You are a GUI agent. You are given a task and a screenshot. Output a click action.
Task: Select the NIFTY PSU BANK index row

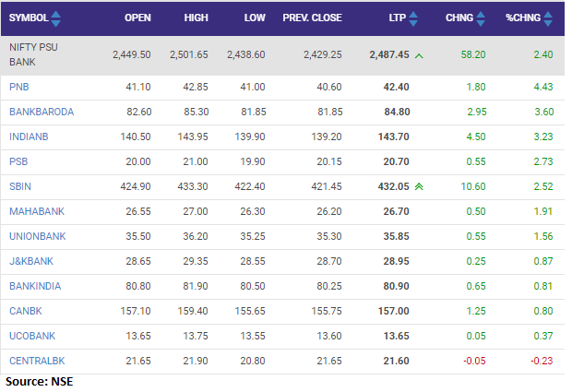[x=37, y=56]
